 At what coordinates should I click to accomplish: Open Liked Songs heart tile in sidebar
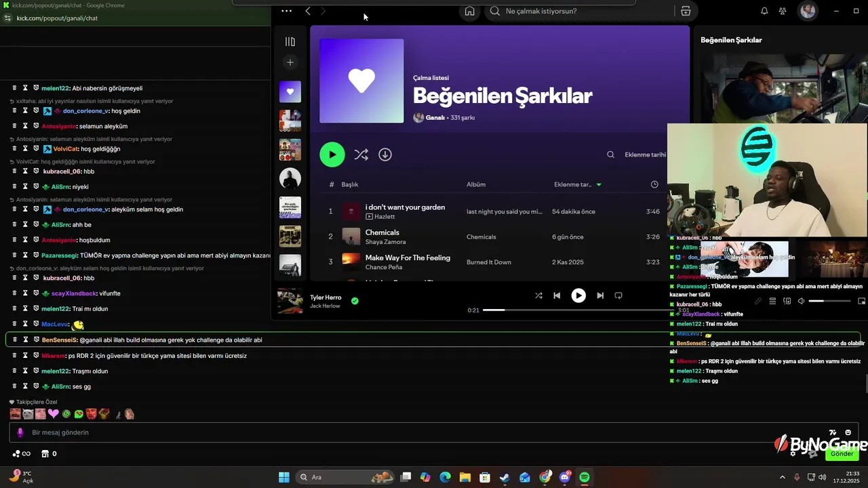coord(290,91)
